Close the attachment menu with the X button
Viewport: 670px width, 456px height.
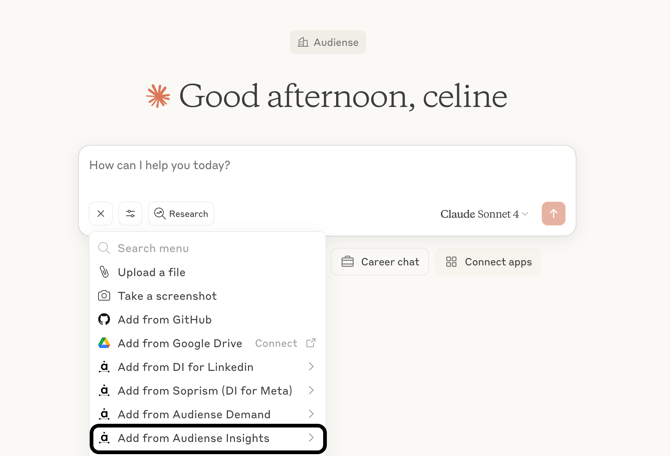(x=101, y=213)
